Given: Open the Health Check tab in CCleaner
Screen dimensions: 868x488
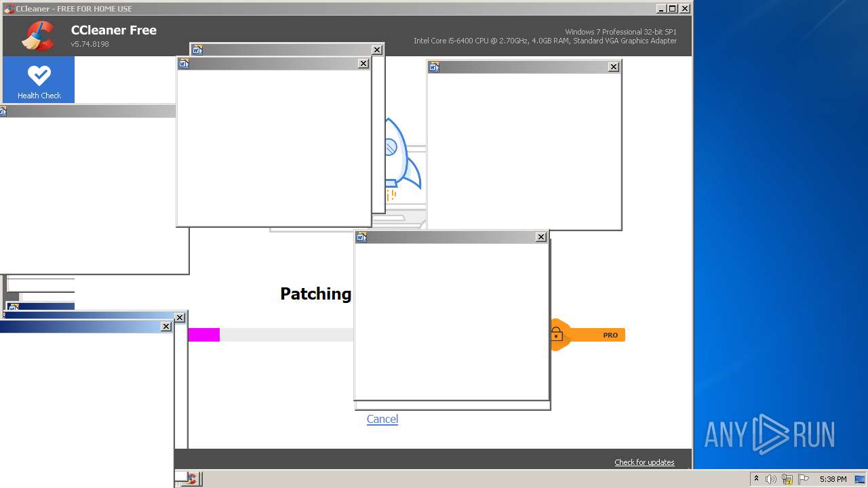Looking at the screenshot, I should click(39, 80).
